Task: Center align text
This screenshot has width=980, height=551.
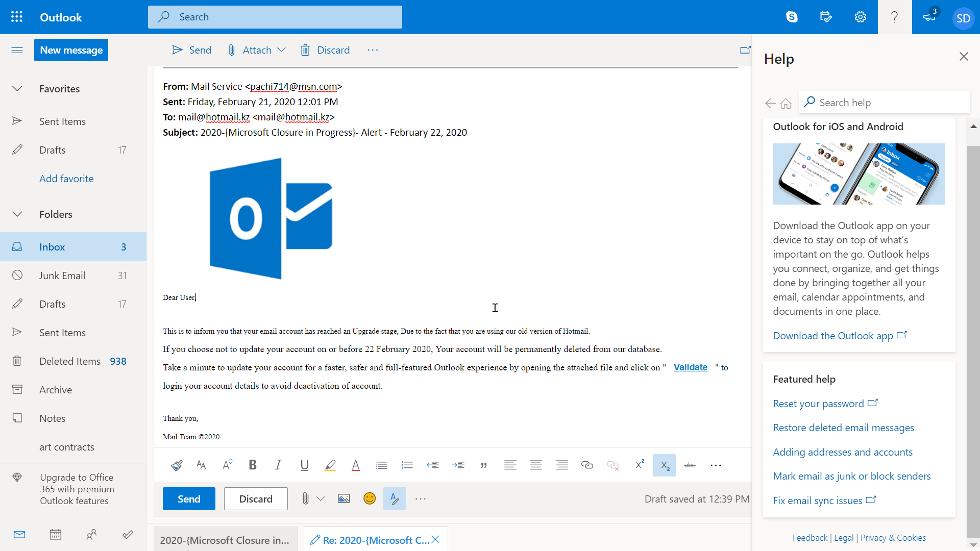Action: 536,465
